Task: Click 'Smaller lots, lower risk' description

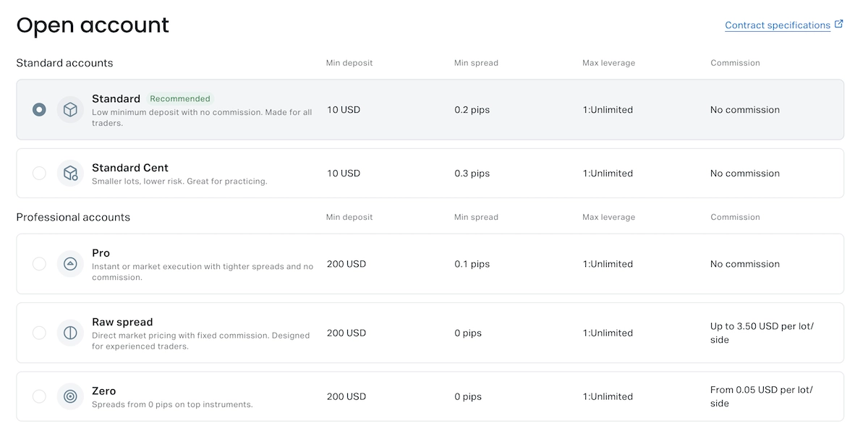Action: tap(179, 182)
